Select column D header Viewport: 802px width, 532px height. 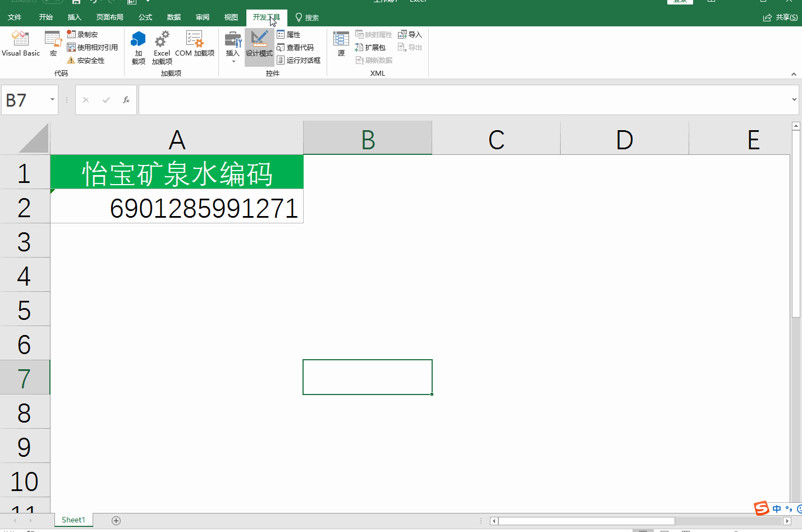tap(625, 138)
